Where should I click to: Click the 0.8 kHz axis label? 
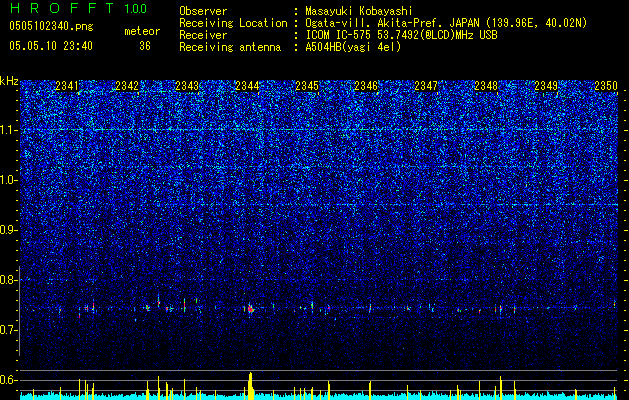tap(7, 280)
